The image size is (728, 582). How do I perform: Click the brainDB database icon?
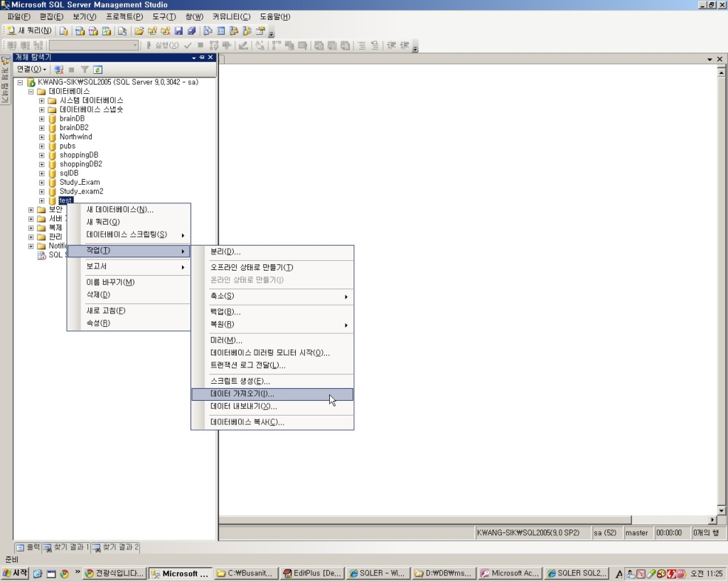pos(53,119)
